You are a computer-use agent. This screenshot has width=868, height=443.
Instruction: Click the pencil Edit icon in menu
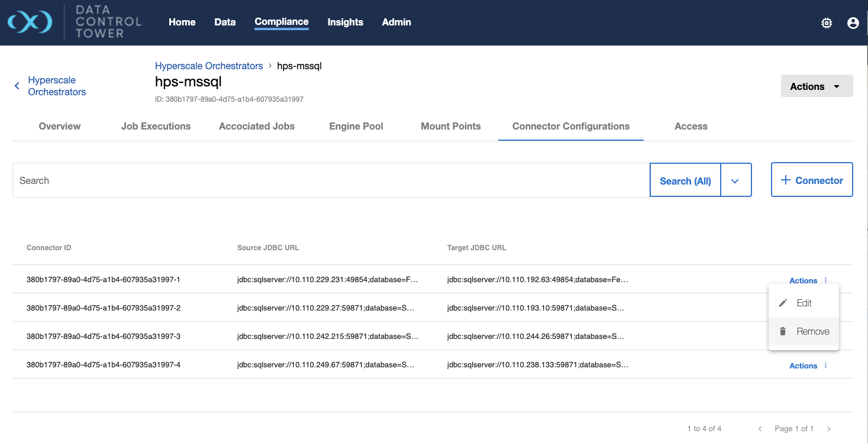(783, 303)
